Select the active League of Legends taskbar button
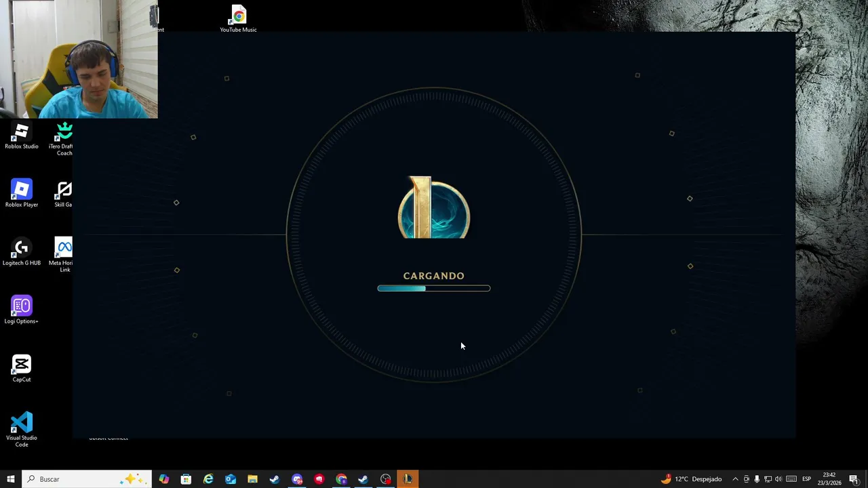The width and height of the screenshot is (868, 488). click(x=408, y=479)
